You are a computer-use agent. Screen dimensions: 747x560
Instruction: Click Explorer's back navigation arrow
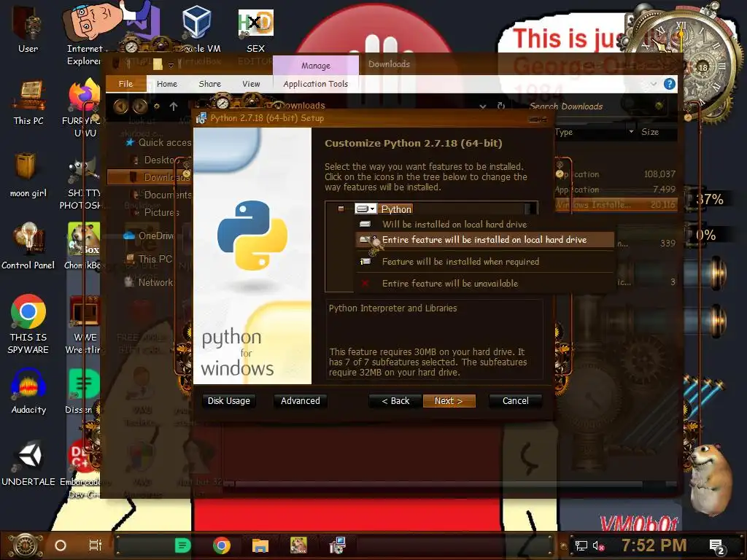click(x=120, y=106)
